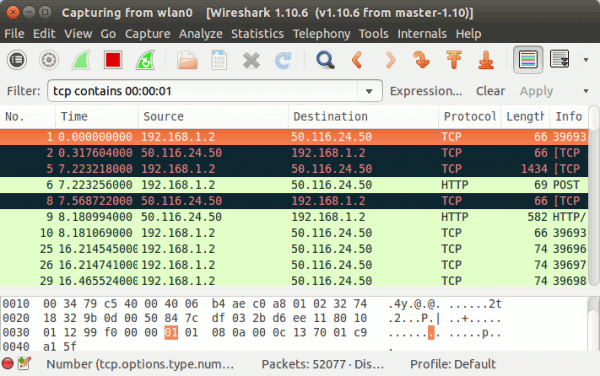
Task: Open the capture interfaces list icon
Action: pyautogui.click(x=17, y=60)
